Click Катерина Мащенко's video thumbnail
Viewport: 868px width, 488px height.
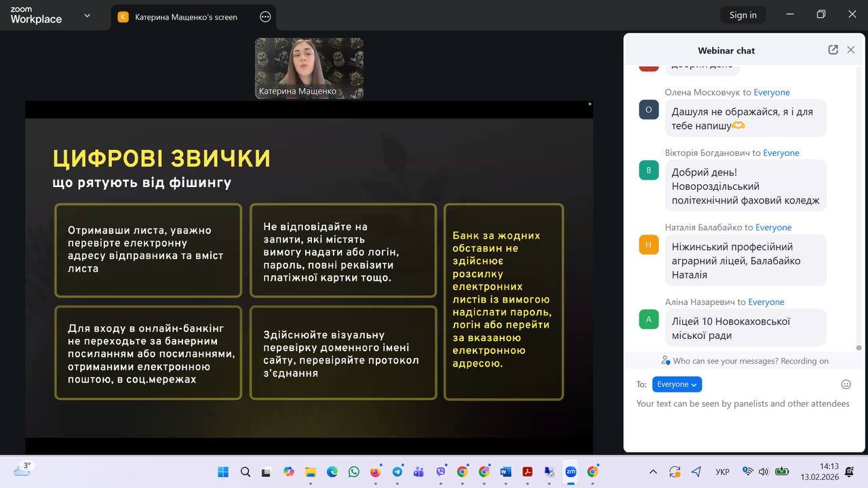click(x=309, y=68)
